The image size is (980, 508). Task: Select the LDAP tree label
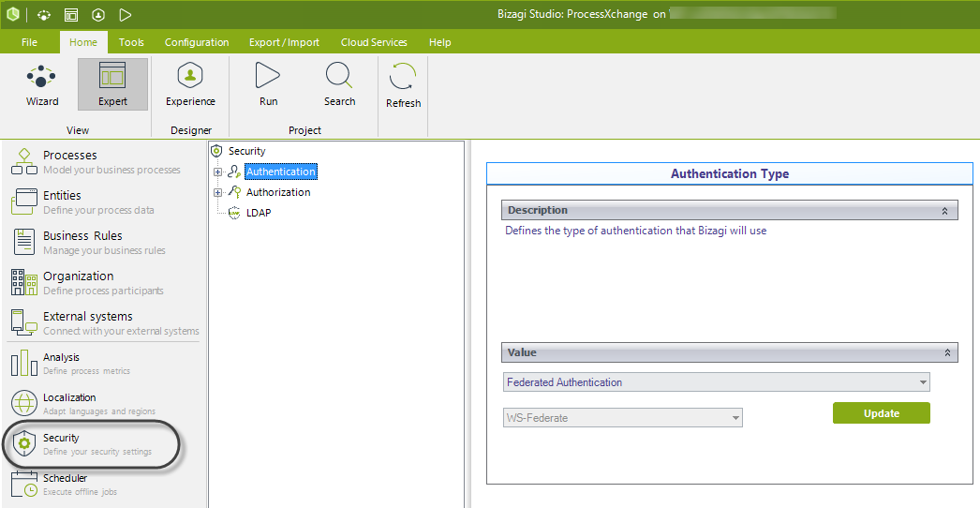259,213
